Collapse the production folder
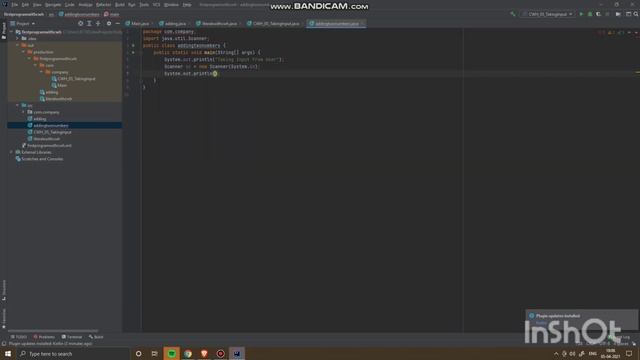 23,52
